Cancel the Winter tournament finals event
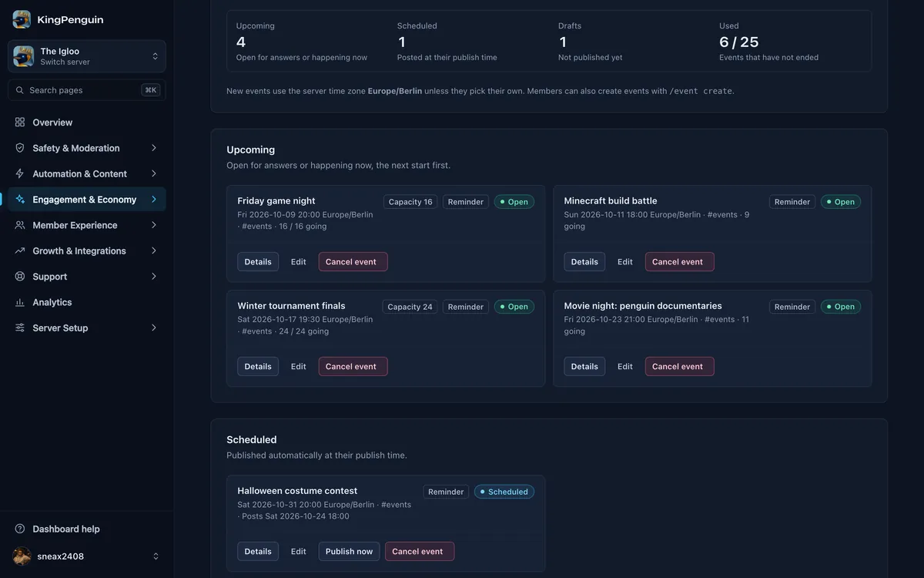 (x=353, y=367)
